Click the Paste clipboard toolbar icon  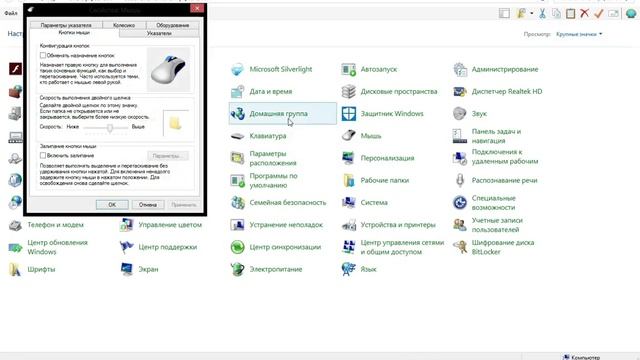pyautogui.click(x=570, y=13)
